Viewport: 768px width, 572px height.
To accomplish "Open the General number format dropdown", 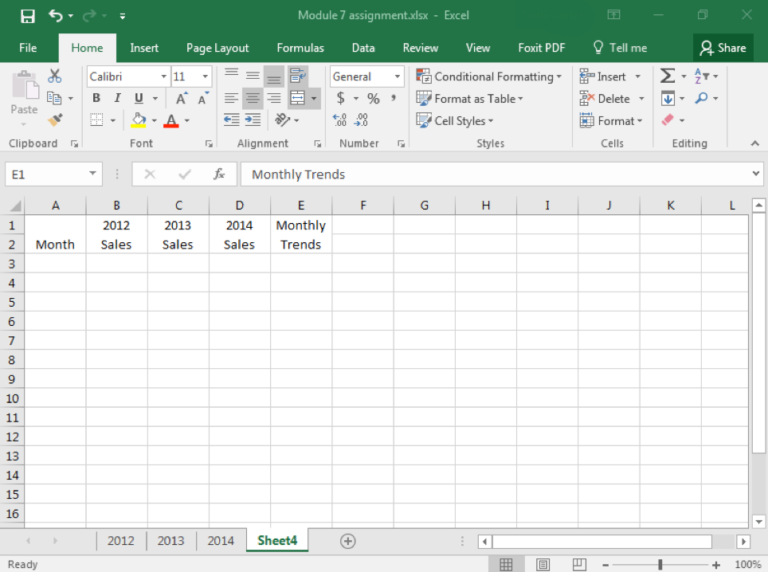I will [x=397, y=76].
